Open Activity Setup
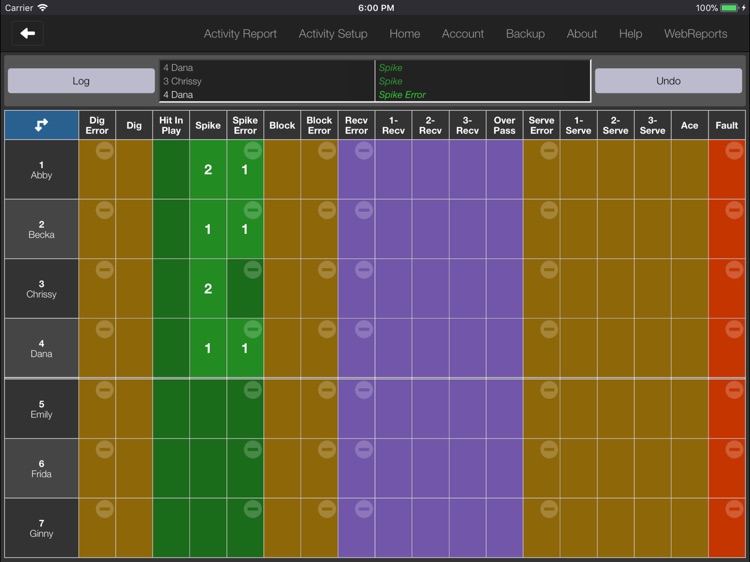 coord(333,34)
